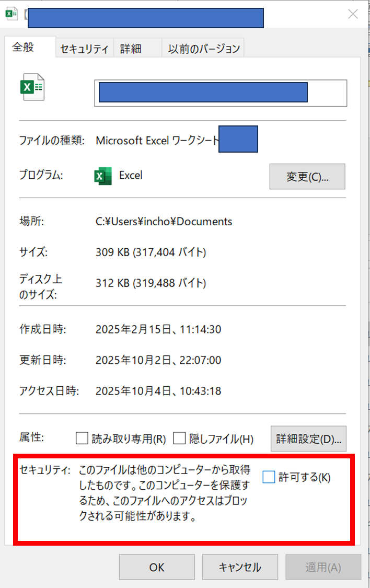This screenshot has width=370, height=588.
Task: Click the キャンセル button
Action: click(x=240, y=567)
